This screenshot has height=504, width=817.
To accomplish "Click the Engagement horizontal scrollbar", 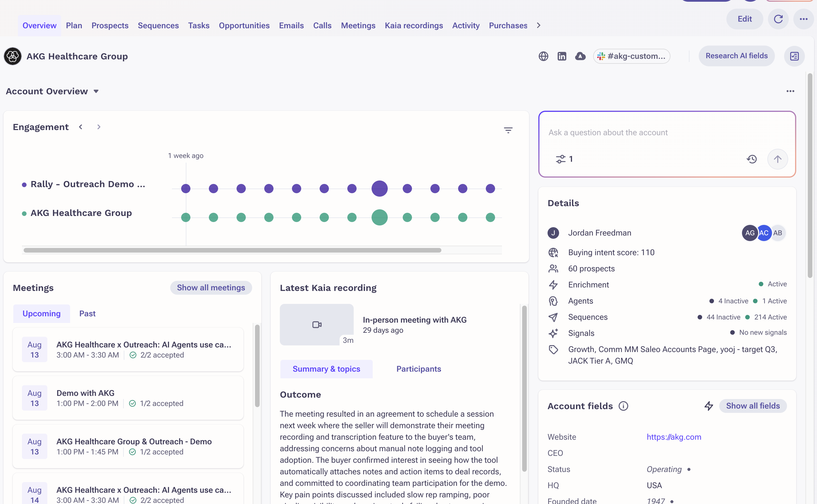I will point(233,250).
